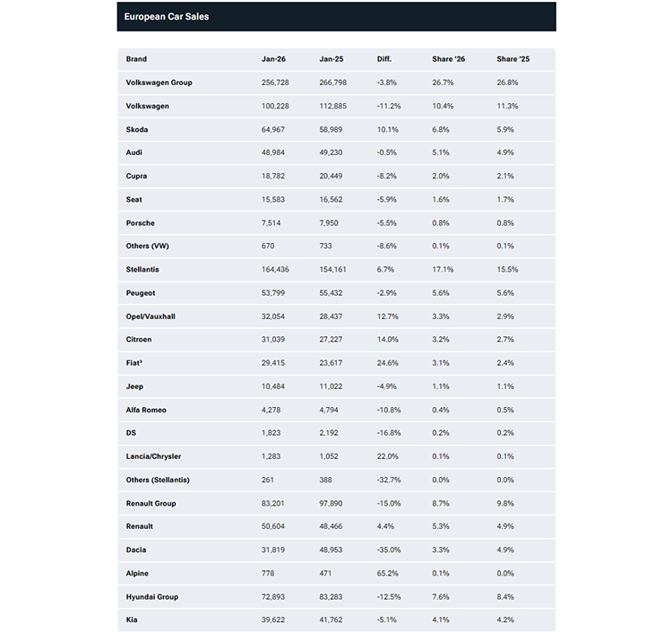672x632 pixels.
Task: Click the European Car Sales title bar
Action: (x=336, y=17)
